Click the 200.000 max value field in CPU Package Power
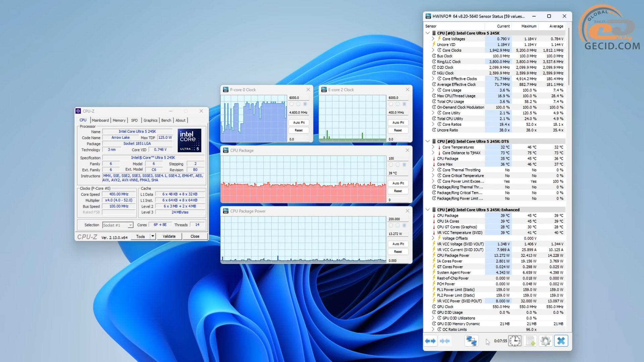 (x=398, y=219)
